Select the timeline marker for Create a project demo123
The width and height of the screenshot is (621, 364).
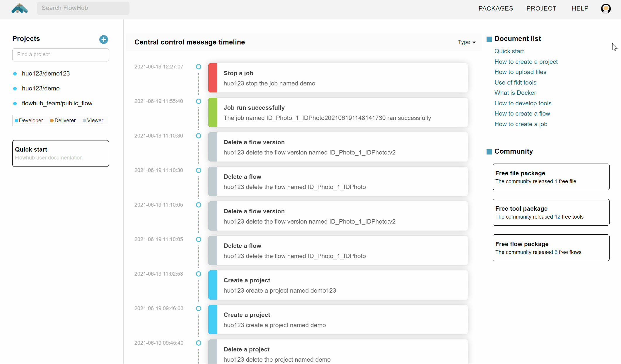[x=199, y=274]
